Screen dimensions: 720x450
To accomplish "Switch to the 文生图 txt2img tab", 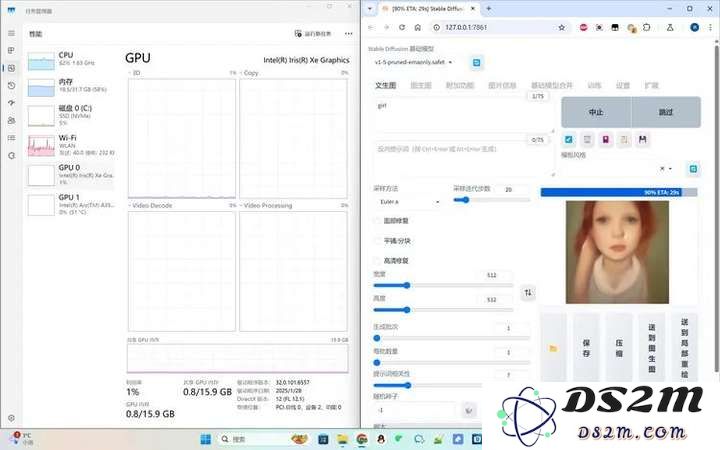I will tap(386, 85).
